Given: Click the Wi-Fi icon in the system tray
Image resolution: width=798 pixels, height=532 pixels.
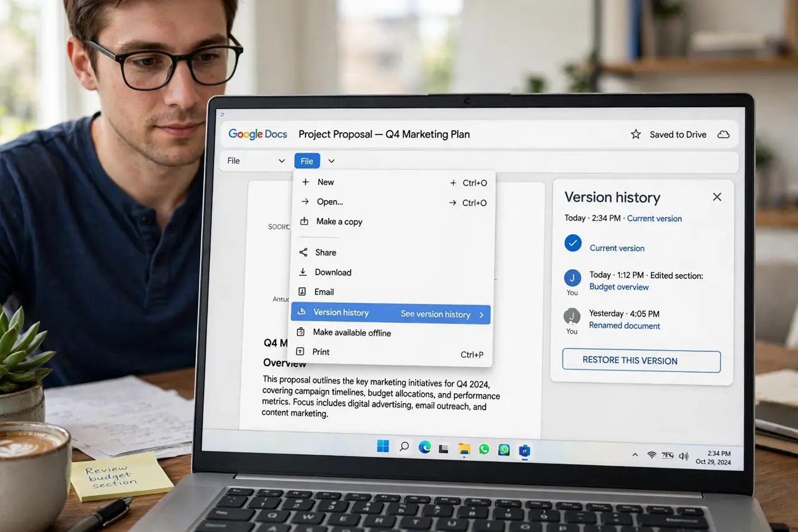Looking at the screenshot, I should 652,455.
